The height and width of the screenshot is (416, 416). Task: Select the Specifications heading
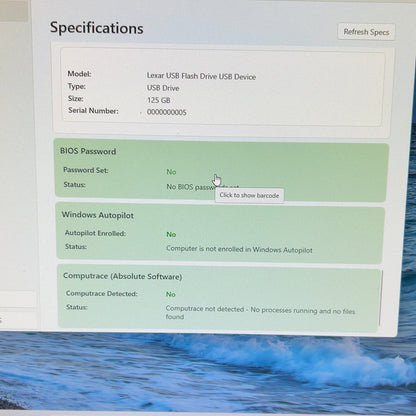pyautogui.click(x=97, y=28)
